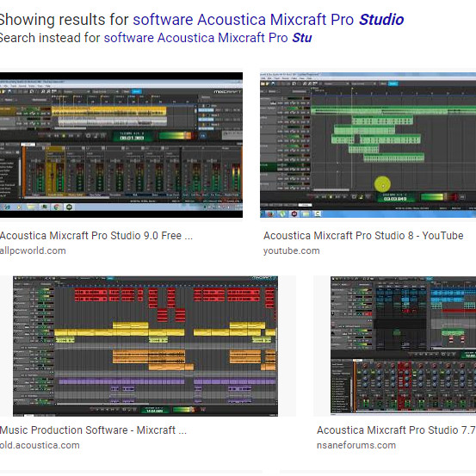Click the old.acoustica.com source text
Viewport: 476px width, 476px height.
tap(40, 445)
